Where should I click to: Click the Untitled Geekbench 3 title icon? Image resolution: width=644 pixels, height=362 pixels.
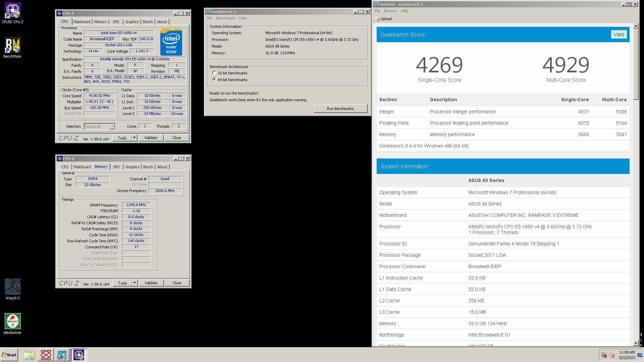click(x=376, y=4)
